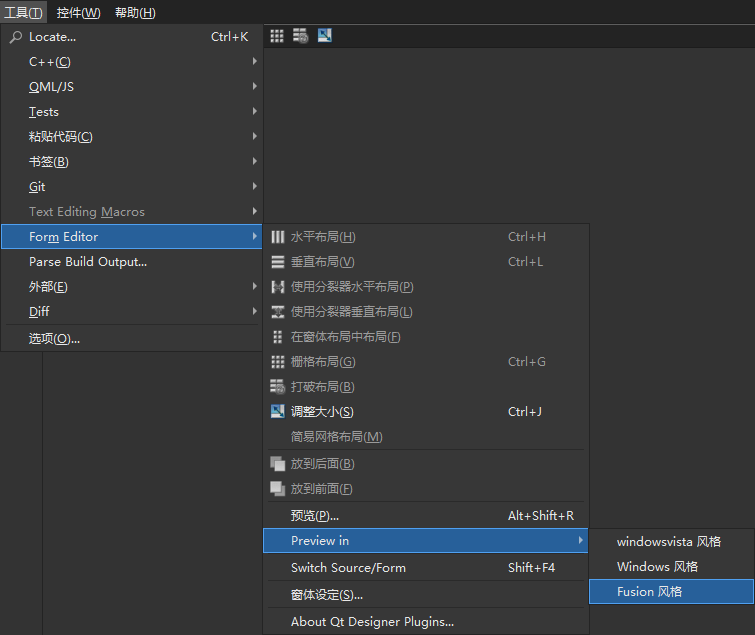Choose 调整大小(S) entry

tap(426, 412)
